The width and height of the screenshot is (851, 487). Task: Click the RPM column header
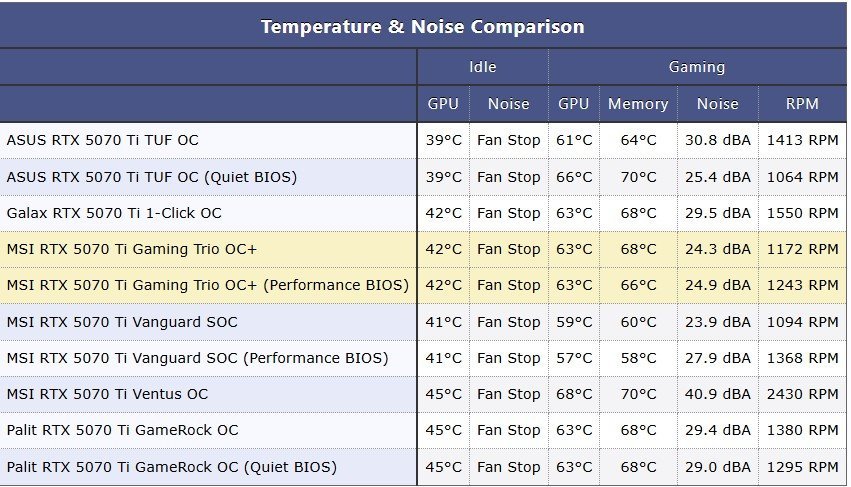[x=802, y=104]
